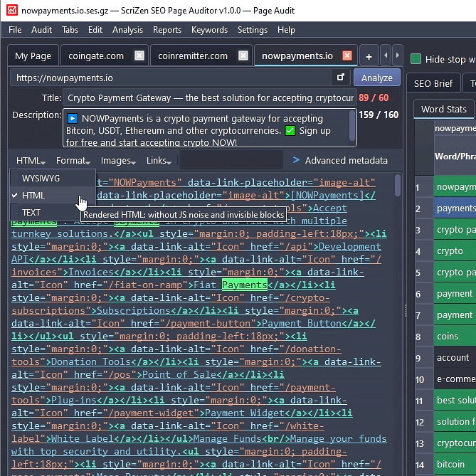Open the Format dropdown
Viewport: 476px width, 476px height.
point(73,161)
